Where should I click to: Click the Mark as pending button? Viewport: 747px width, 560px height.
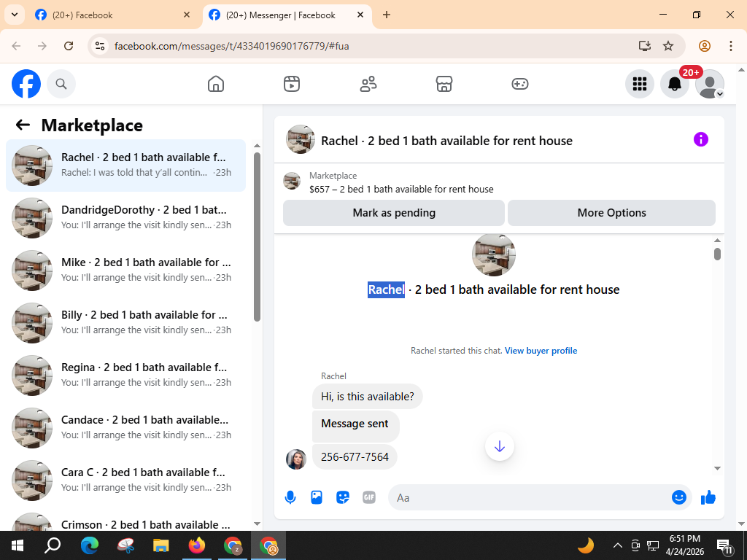click(394, 213)
